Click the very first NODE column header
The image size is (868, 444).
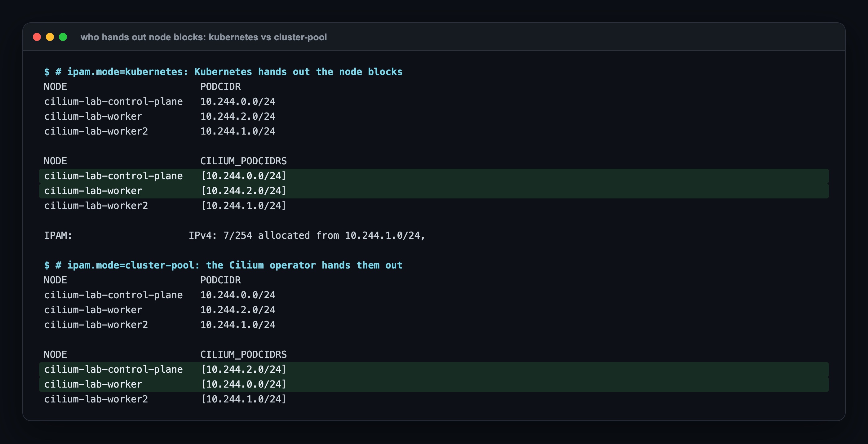pos(55,87)
